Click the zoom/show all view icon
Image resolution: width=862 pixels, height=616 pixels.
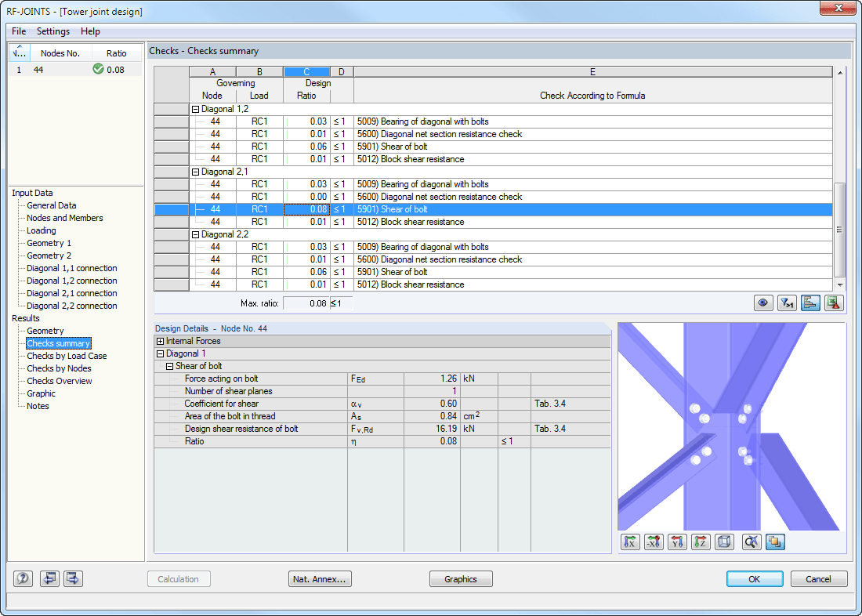click(751, 542)
